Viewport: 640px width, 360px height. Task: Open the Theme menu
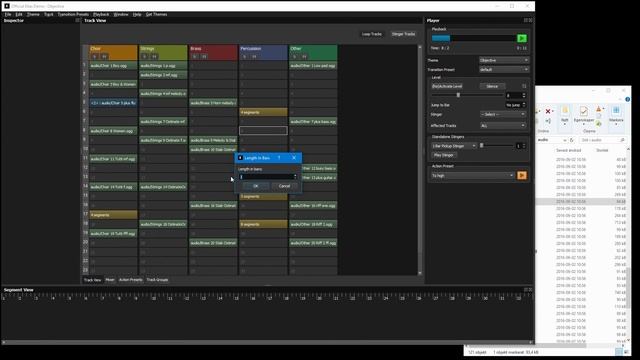[x=33, y=14]
